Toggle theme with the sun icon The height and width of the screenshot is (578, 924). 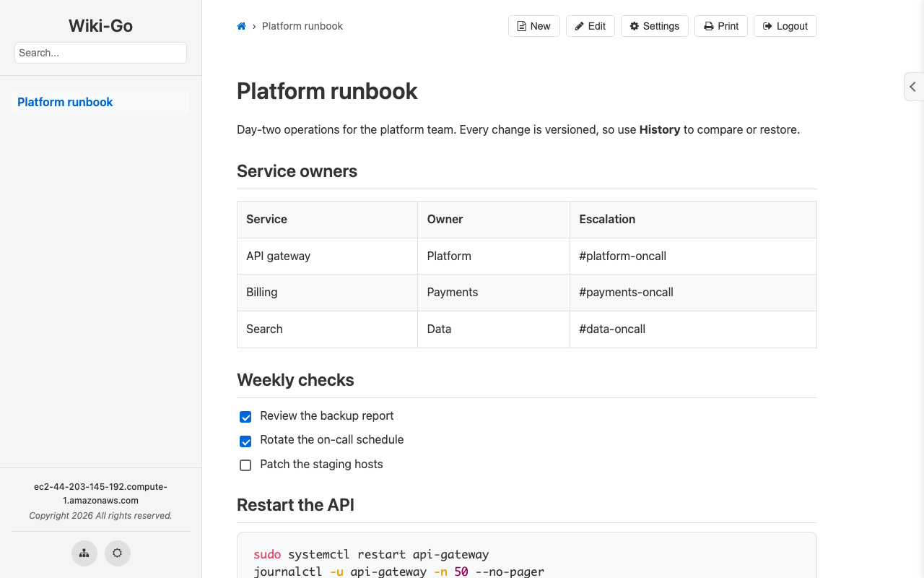118,553
